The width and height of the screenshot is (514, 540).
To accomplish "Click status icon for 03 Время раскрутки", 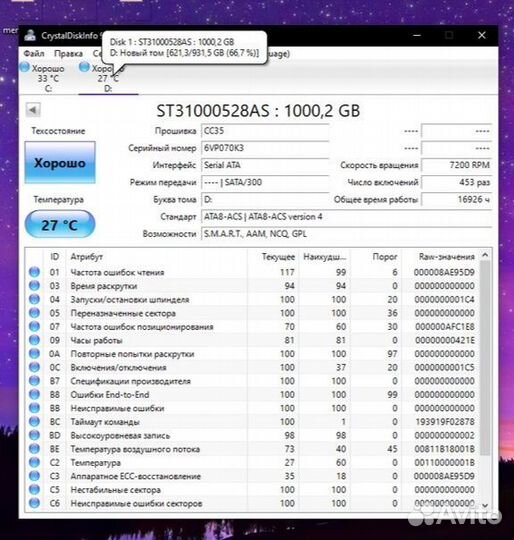I will click(x=34, y=286).
